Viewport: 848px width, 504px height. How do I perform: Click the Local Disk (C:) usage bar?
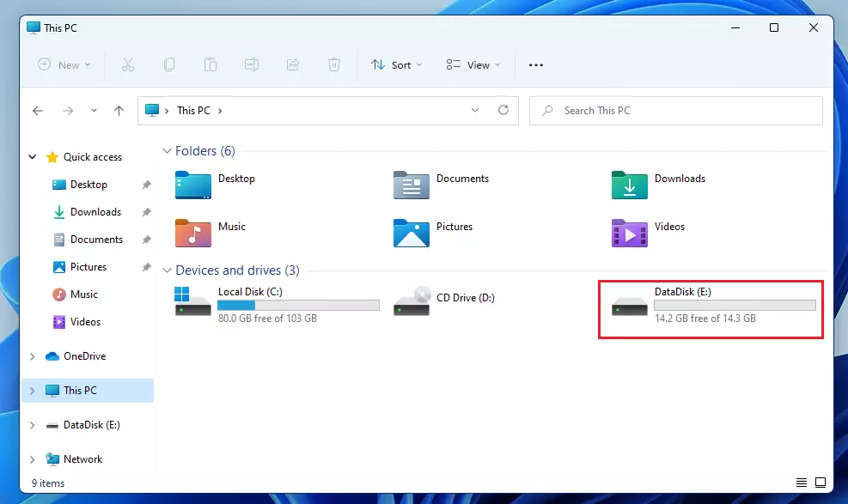(x=298, y=305)
